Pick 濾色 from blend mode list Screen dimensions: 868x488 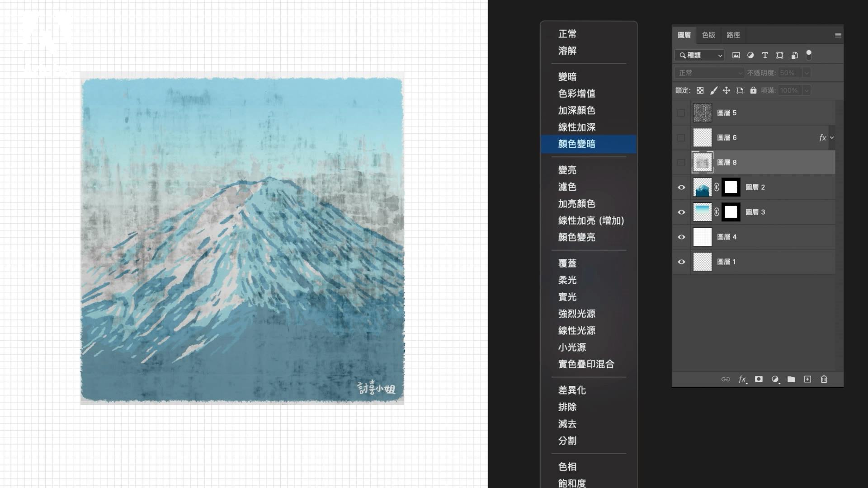(x=567, y=187)
